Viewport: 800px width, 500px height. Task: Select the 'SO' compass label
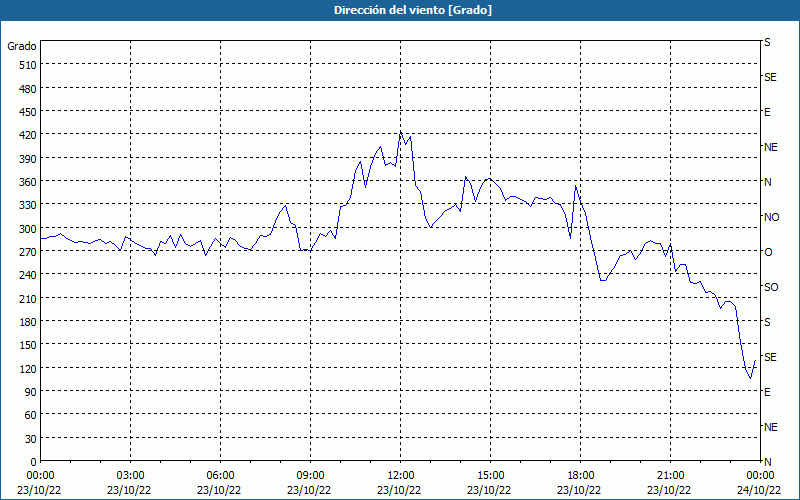point(771,287)
